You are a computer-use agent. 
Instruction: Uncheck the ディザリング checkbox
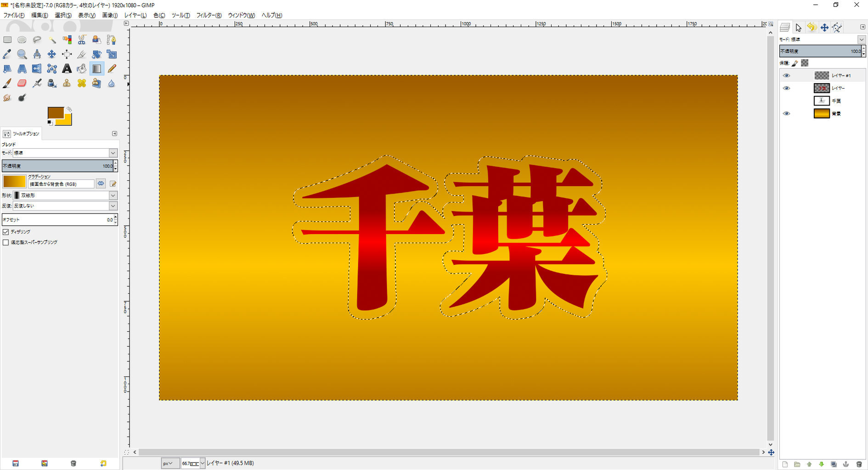point(6,232)
